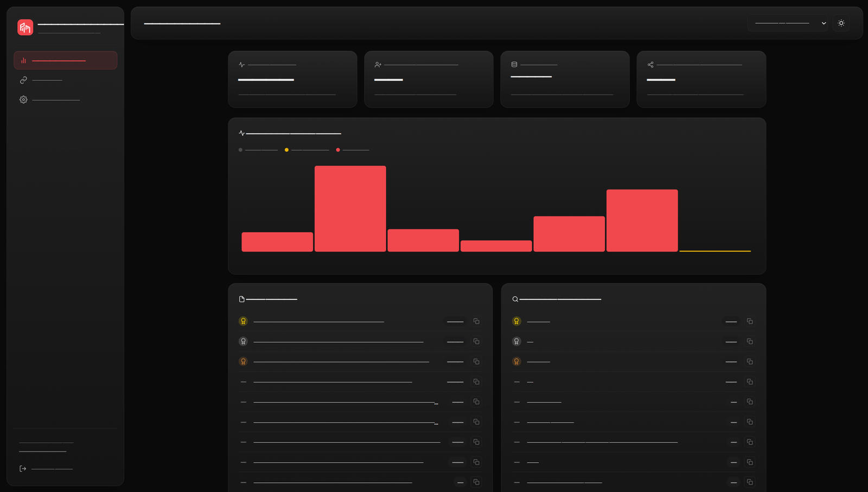The height and width of the screenshot is (492, 868).
Task: Open the gear settings item in the sidebar
Action: 65,100
